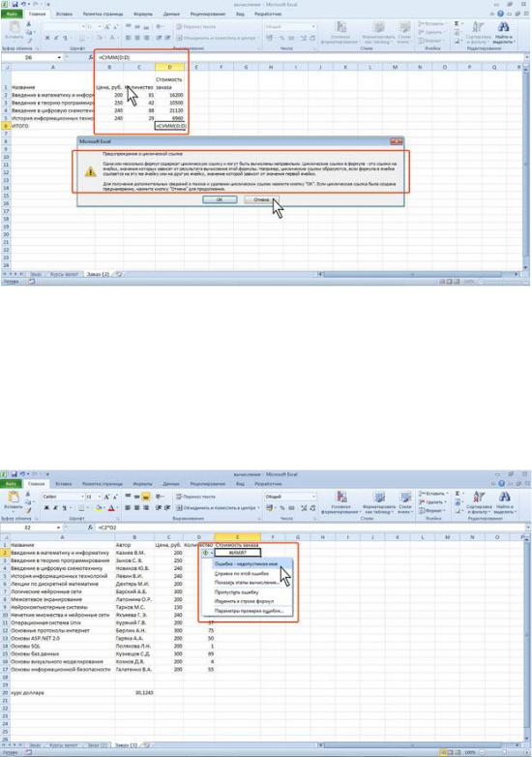Image resolution: width=532 pixels, height=757 pixels.
Task: Decrease font size in lower Excel ribbon
Action: point(116,497)
